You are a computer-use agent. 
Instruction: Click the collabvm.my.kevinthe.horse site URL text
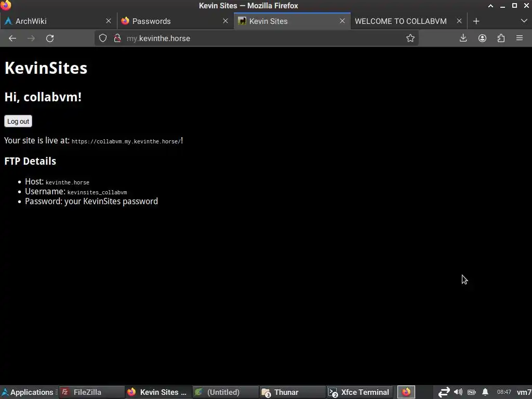(126, 141)
